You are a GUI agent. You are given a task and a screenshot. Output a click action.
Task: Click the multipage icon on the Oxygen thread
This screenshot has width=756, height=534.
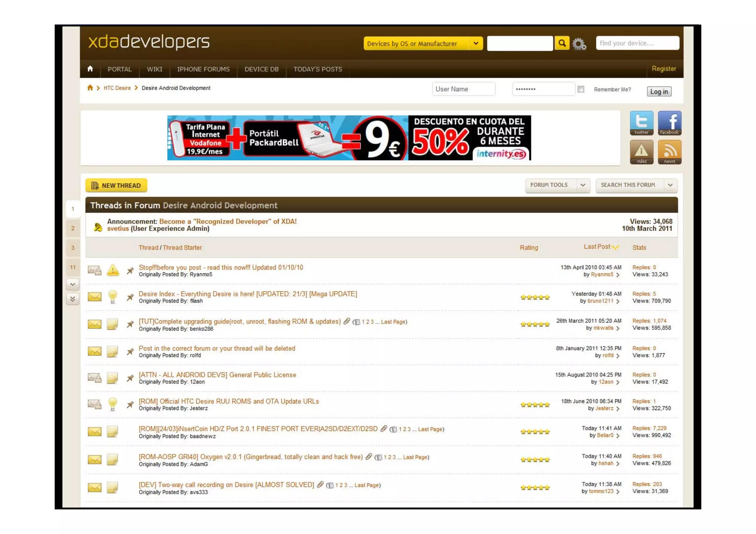tap(378, 457)
